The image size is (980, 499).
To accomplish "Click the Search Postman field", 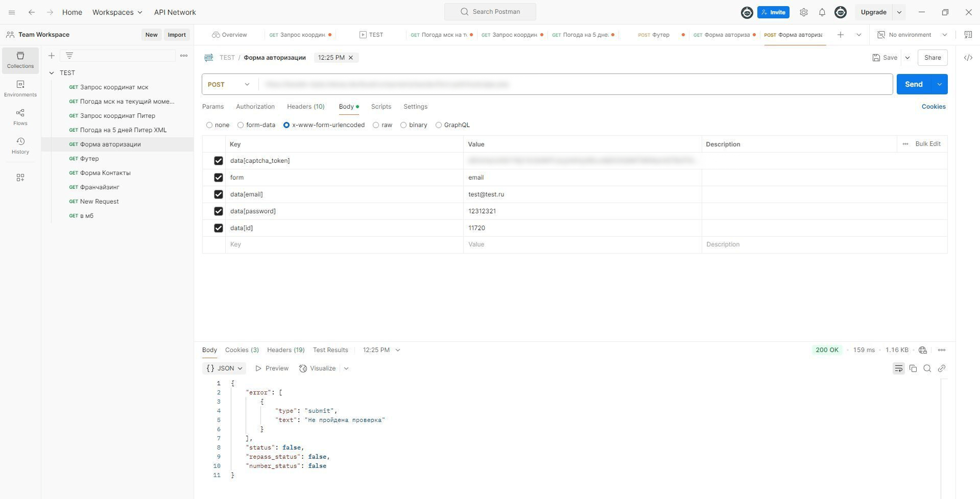I will (x=490, y=12).
